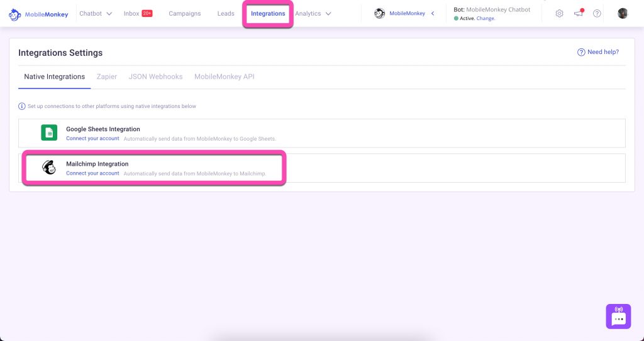Click the Need help? link
The image size is (644, 341).
tap(598, 52)
